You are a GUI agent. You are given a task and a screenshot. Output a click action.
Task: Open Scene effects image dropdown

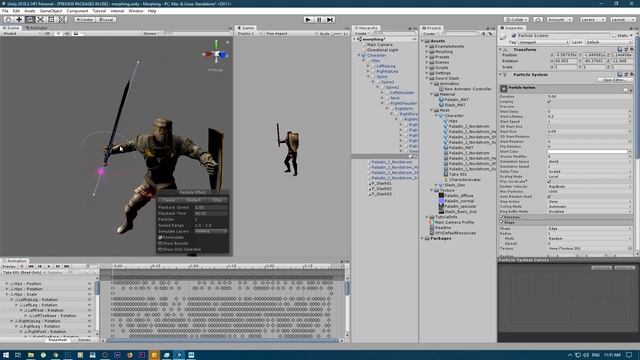click(77, 33)
